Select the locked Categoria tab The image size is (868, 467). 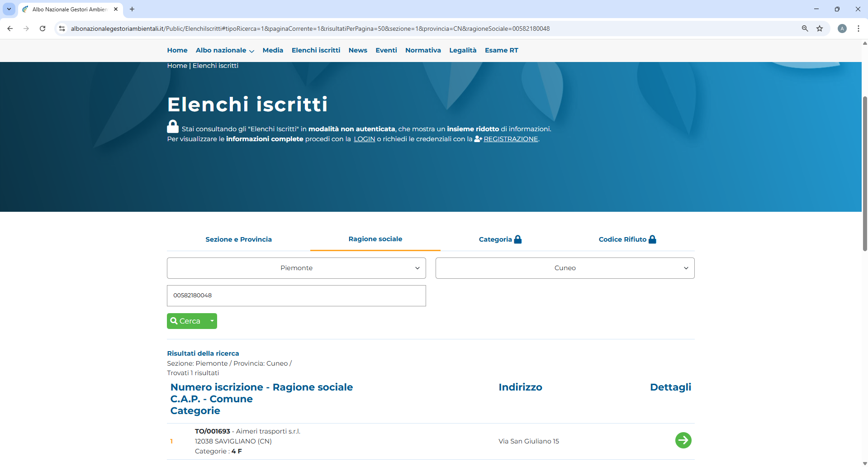pos(500,239)
